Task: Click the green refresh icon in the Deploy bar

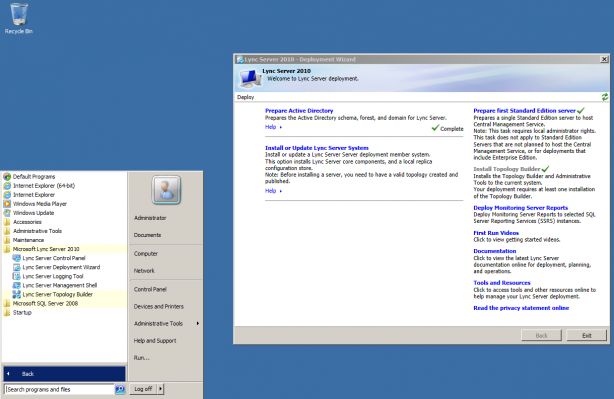Action: pos(605,97)
